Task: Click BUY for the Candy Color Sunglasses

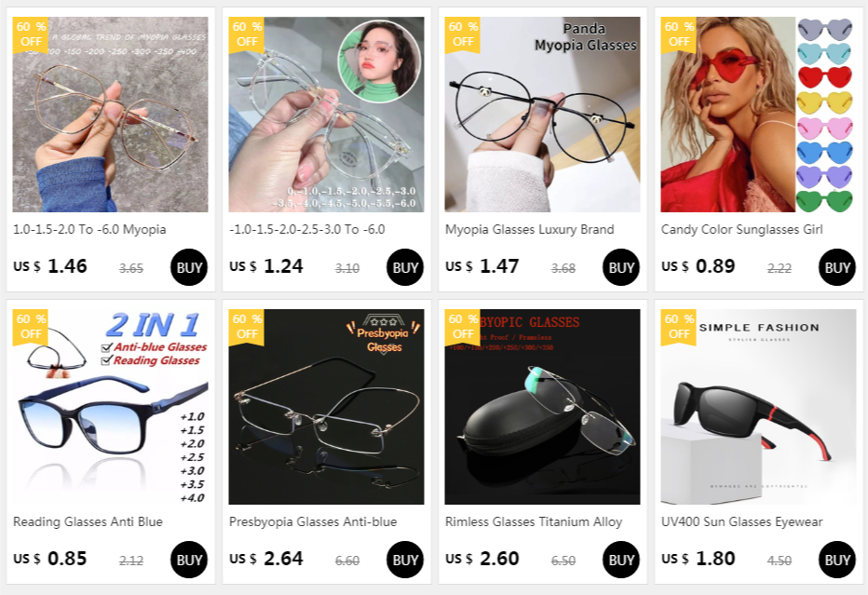Action: point(836,267)
